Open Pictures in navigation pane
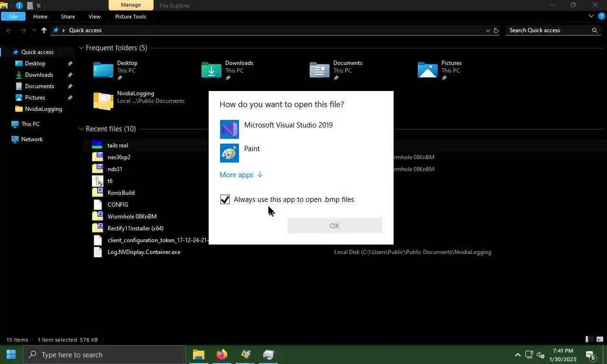Viewport: 607px width, 364px height. 35,98
